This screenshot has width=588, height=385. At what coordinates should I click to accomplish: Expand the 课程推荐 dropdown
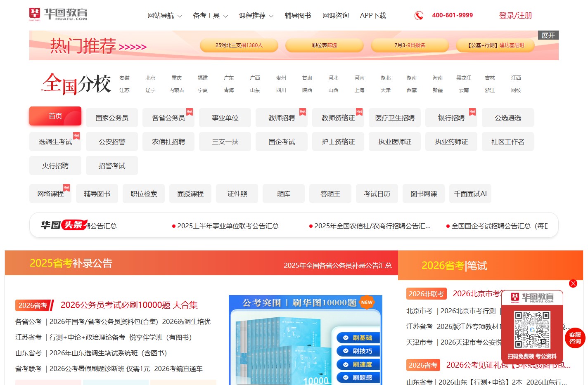point(256,16)
